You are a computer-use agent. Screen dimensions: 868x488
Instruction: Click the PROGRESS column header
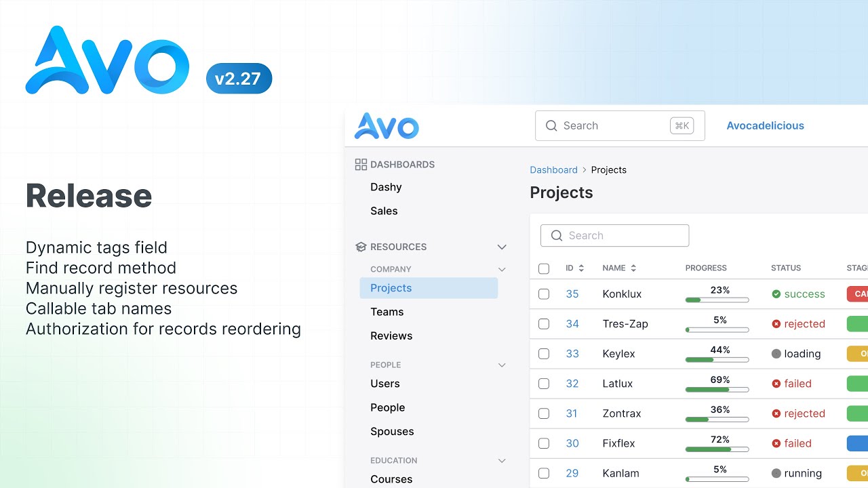706,268
